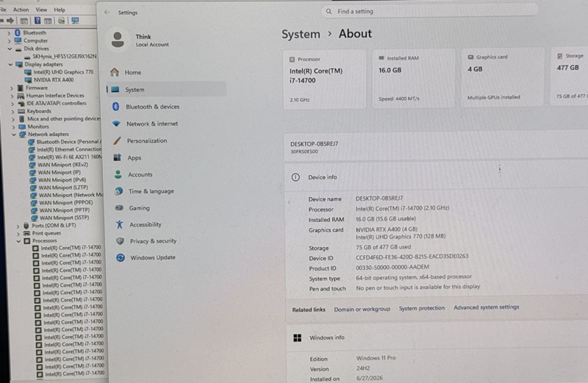
Task: Click the Accessibility figure icon
Action: [120, 224]
